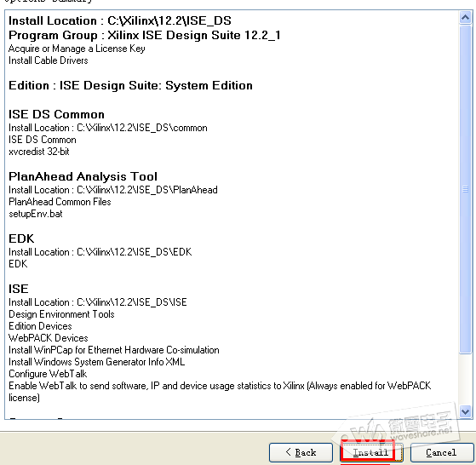This screenshot has width=476, height=465.
Task: Click 'Install Windows System Generator Info XML'
Action: 96,362
